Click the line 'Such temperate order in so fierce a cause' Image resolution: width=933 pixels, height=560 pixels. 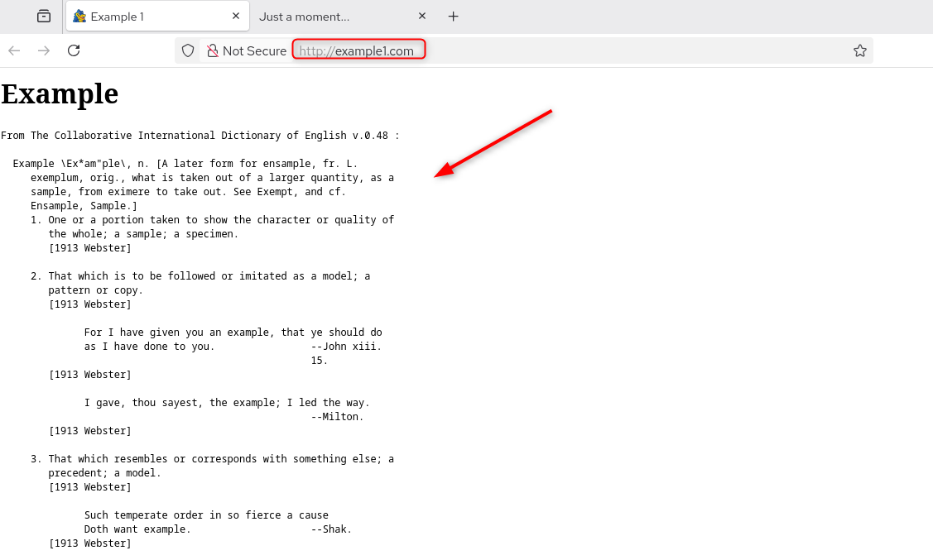coord(206,515)
